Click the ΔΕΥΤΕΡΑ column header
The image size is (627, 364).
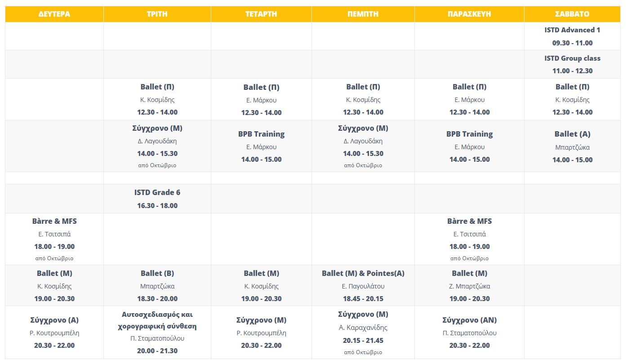tap(54, 14)
